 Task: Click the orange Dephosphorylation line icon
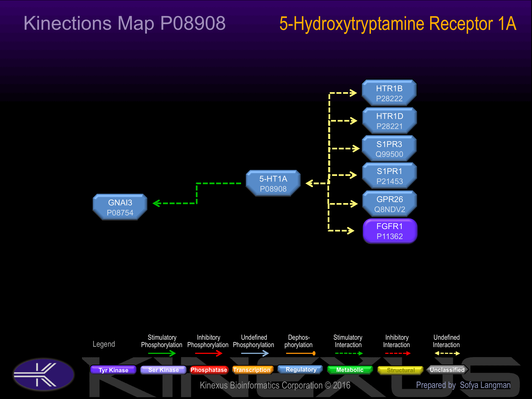click(x=301, y=353)
